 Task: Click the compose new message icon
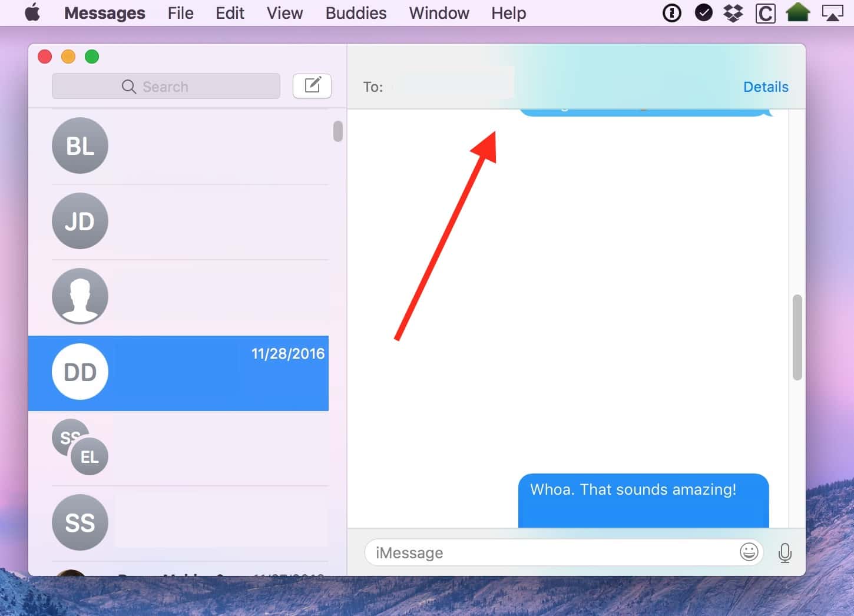click(x=312, y=86)
